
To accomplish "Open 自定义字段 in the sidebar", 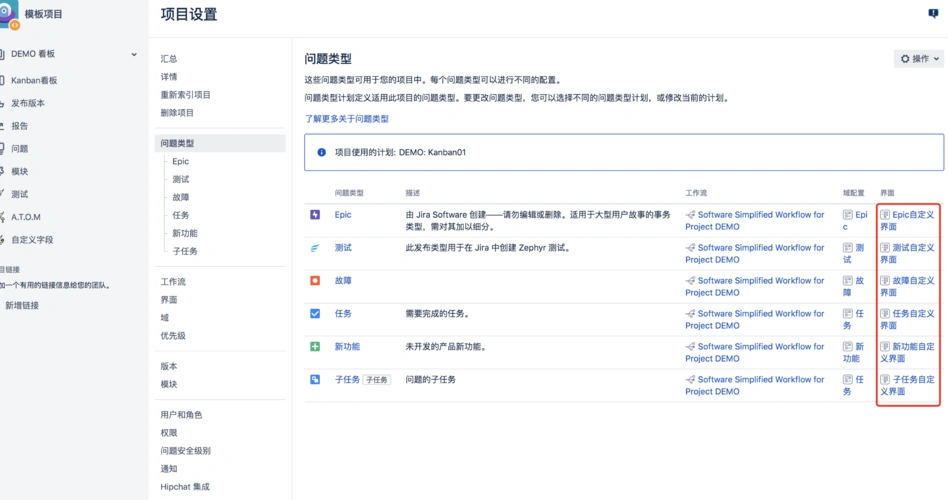I will click(x=32, y=240).
